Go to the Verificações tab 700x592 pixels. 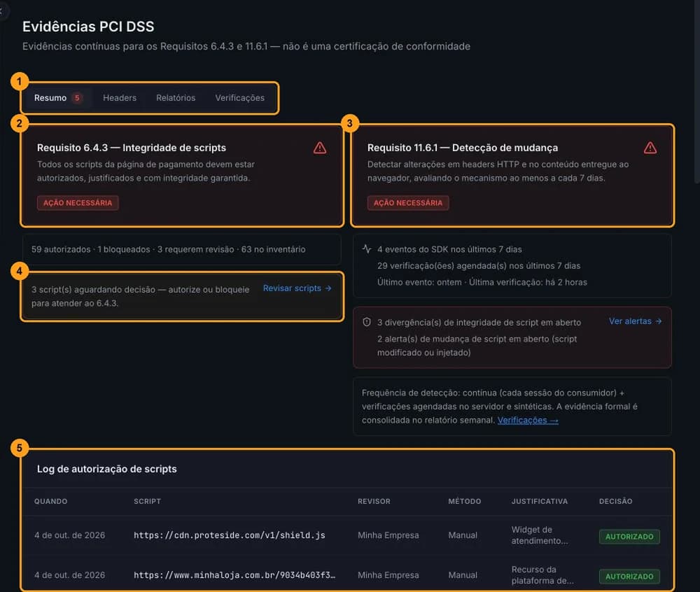[239, 98]
